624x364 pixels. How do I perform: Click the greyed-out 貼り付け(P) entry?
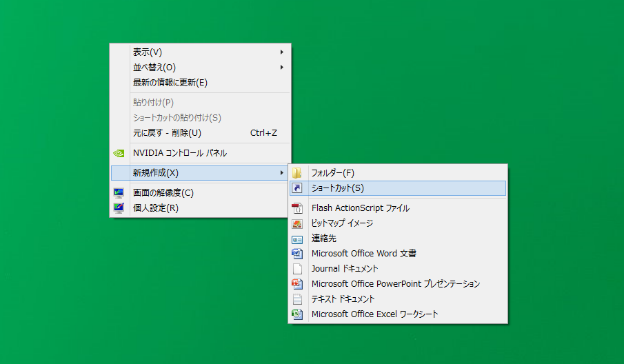click(x=200, y=103)
